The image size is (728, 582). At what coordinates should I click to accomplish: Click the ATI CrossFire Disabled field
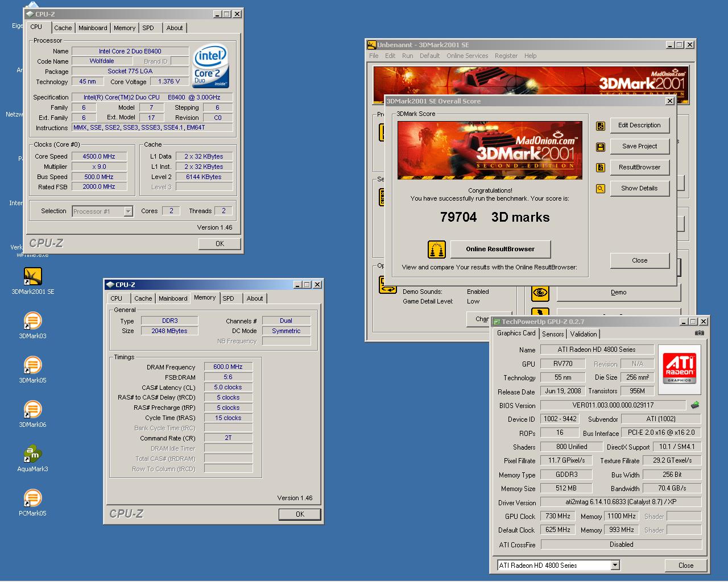coord(621,545)
